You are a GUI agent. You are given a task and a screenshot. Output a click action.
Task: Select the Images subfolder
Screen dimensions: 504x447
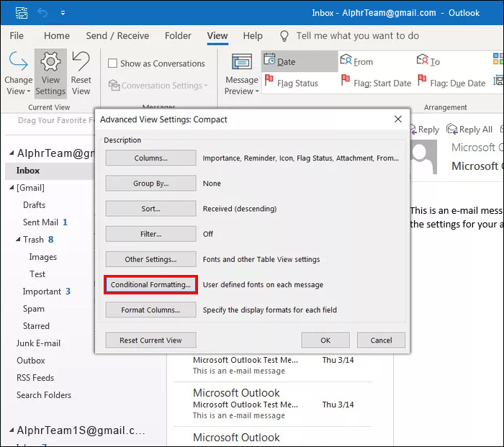(x=42, y=257)
